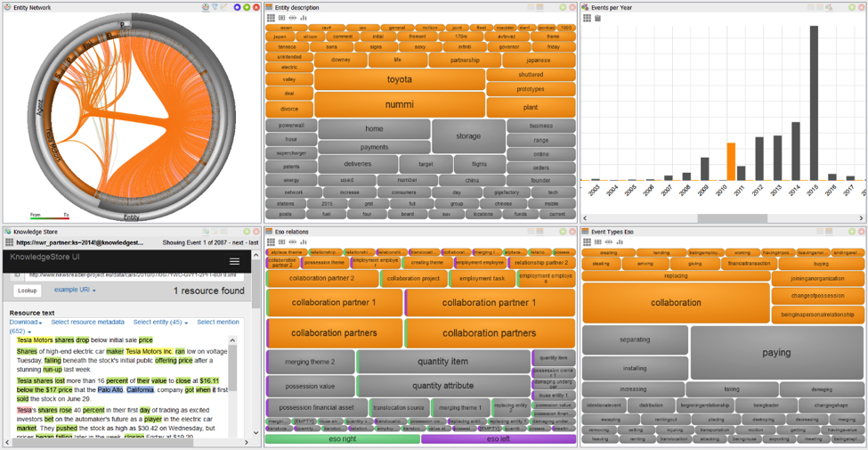The width and height of the screenshot is (868, 450).
Task: Click the green plus button in Events per Year header
Action: click(851, 7)
